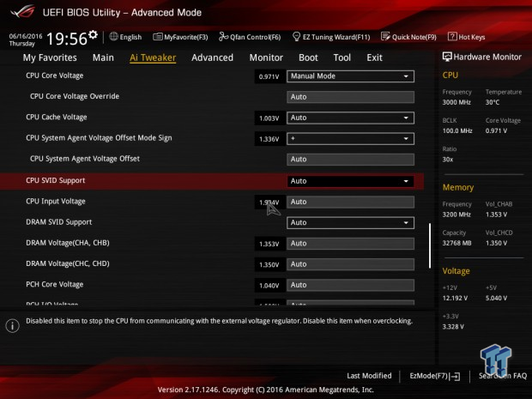Go to the Advanced tab

213,57
